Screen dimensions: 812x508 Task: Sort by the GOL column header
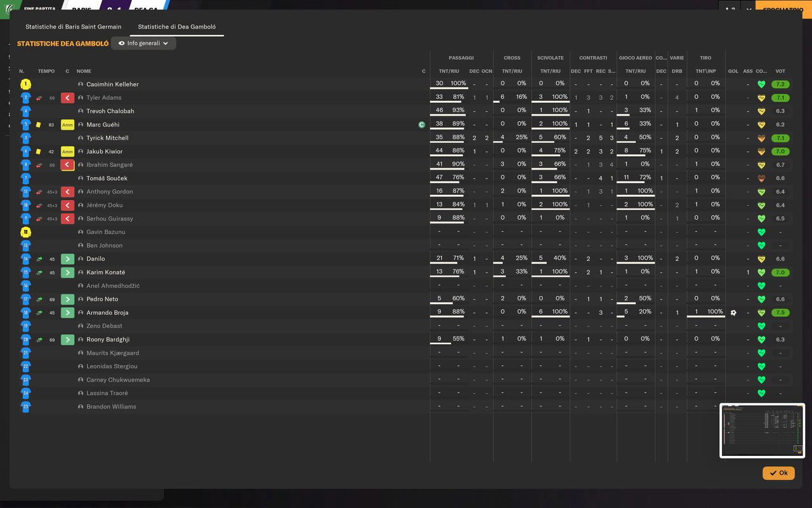coord(733,71)
